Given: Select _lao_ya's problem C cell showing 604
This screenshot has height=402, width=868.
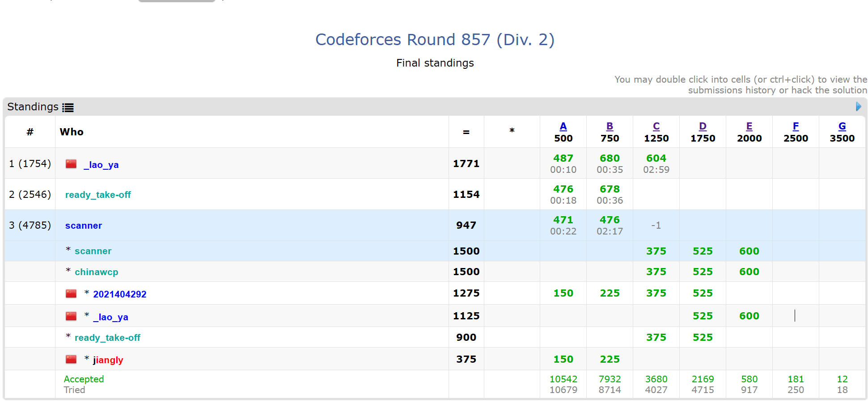Looking at the screenshot, I should [656, 163].
